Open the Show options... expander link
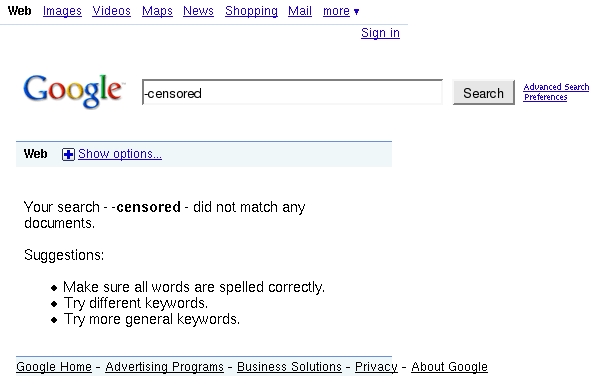Viewport: 615px width, 389px height. (x=120, y=154)
